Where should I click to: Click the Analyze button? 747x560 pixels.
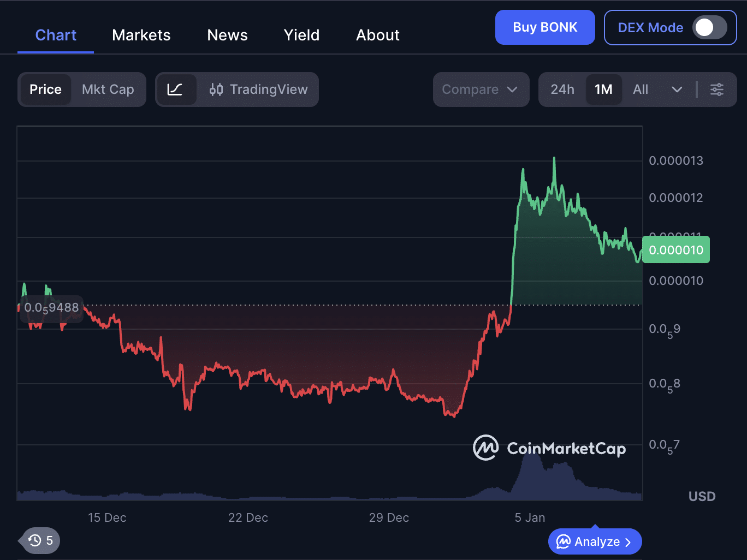[x=595, y=541]
